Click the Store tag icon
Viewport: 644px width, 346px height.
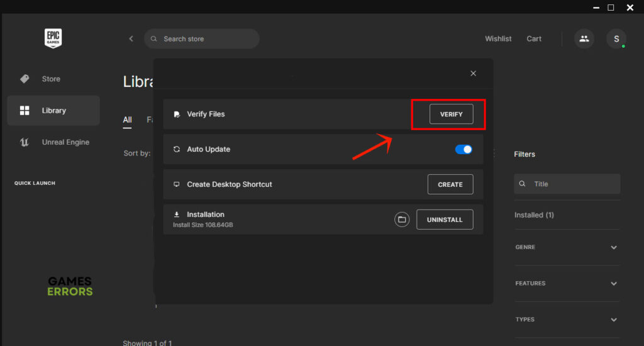point(25,79)
